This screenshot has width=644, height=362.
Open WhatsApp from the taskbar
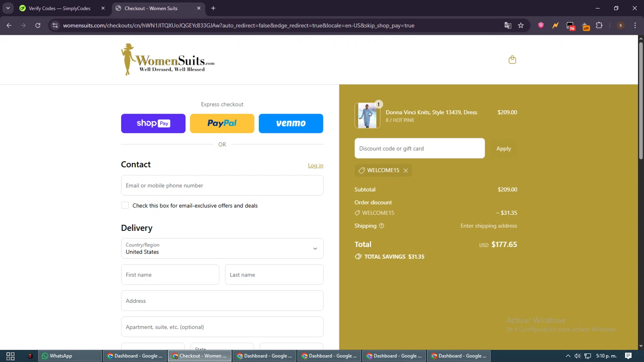(x=70, y=356)
